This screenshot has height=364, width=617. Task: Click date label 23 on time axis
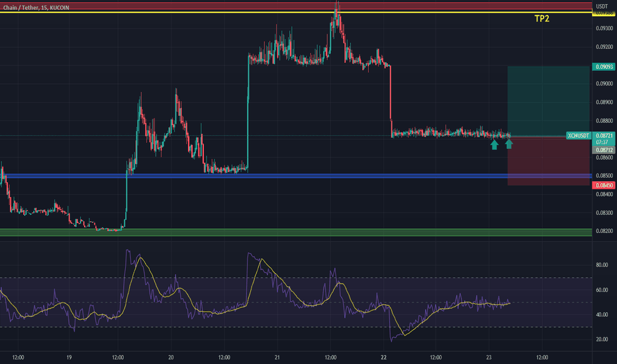tap(489, 357)
